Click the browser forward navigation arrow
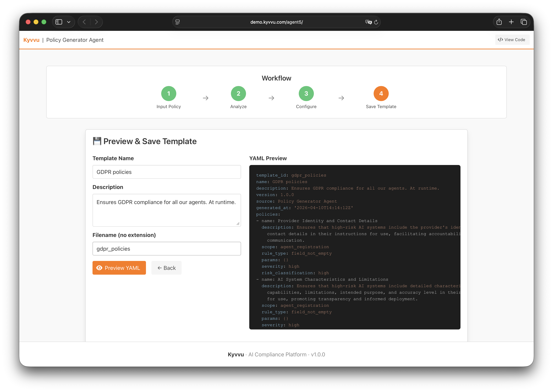The width and height of the screenshot is (553, 392). coord(97,22)
